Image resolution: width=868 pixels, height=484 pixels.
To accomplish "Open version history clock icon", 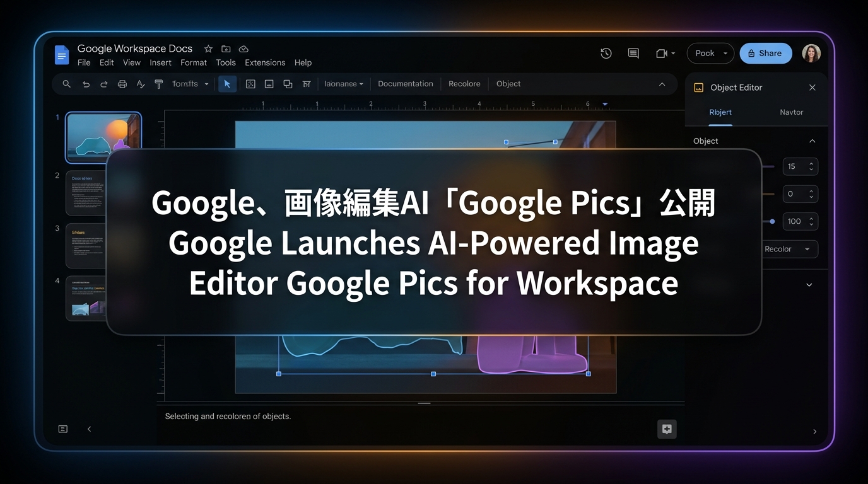I will pos(606,54).
